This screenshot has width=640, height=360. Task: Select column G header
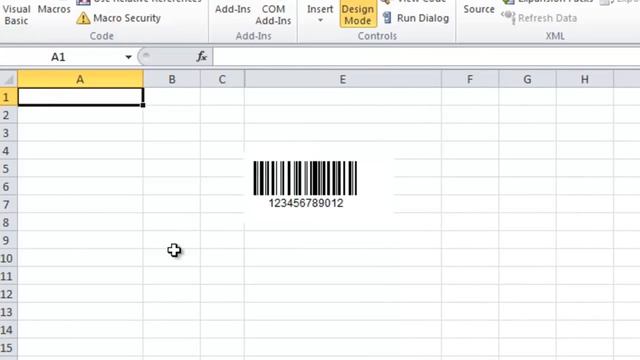tap(527, 79)
